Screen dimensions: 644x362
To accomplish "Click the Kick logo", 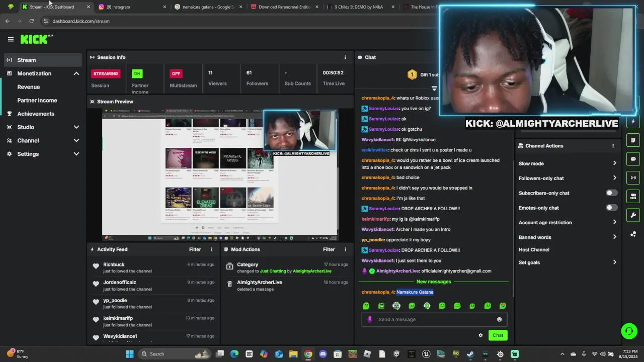I will pyautogui.click(x=36, y=39).
